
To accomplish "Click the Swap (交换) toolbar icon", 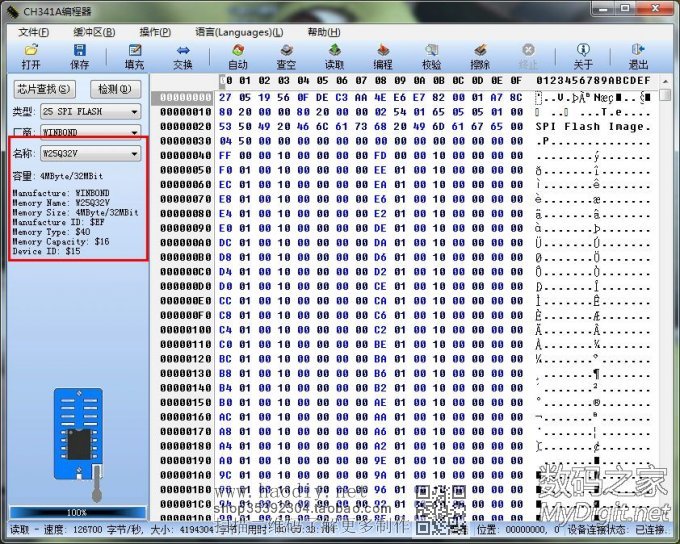I will click(183, 56).
